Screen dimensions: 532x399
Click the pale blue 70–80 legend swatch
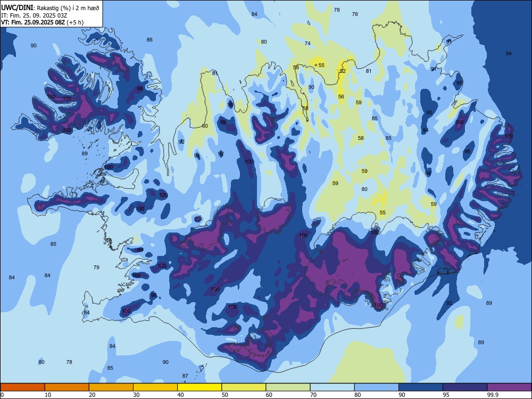coord(332,387)
